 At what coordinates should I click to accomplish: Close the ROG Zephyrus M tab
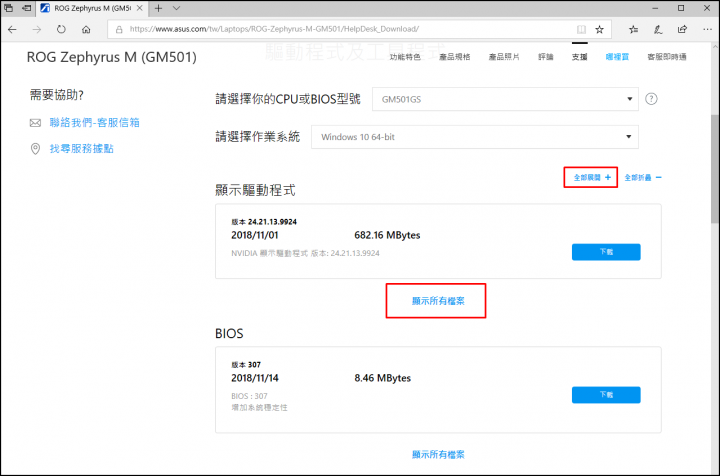pos(140,8)
